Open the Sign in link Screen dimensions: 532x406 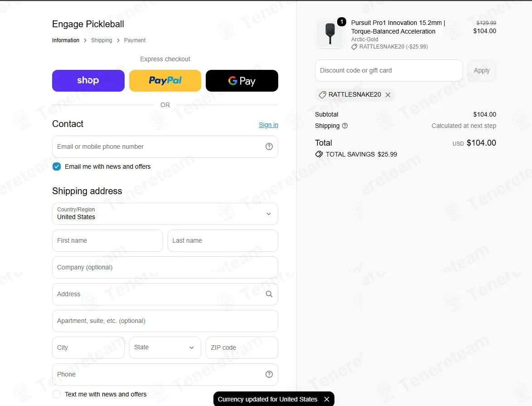[268, 125]
